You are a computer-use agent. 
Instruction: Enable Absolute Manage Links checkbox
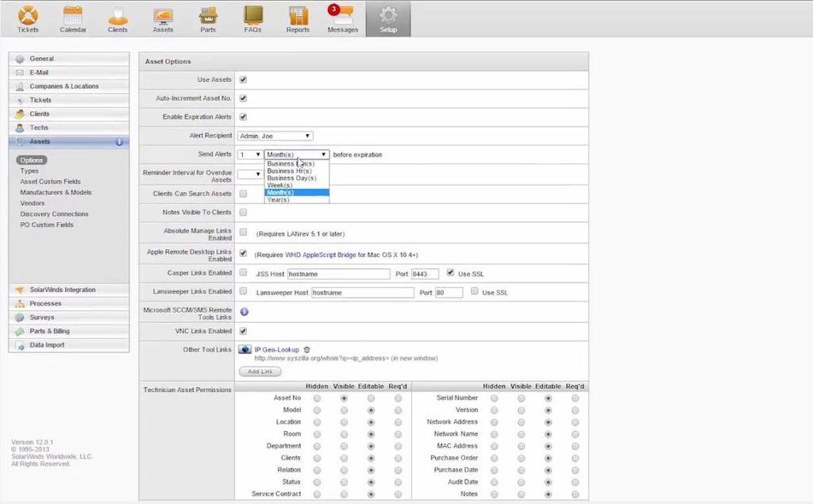coord(243,233)
